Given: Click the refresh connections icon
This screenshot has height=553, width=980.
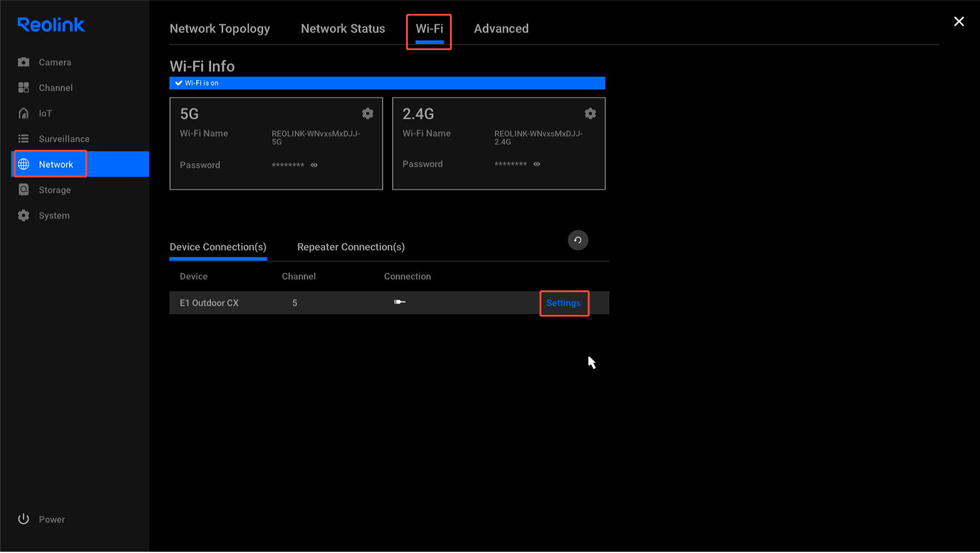Looking at the screenshot, I should pos(577,240).
